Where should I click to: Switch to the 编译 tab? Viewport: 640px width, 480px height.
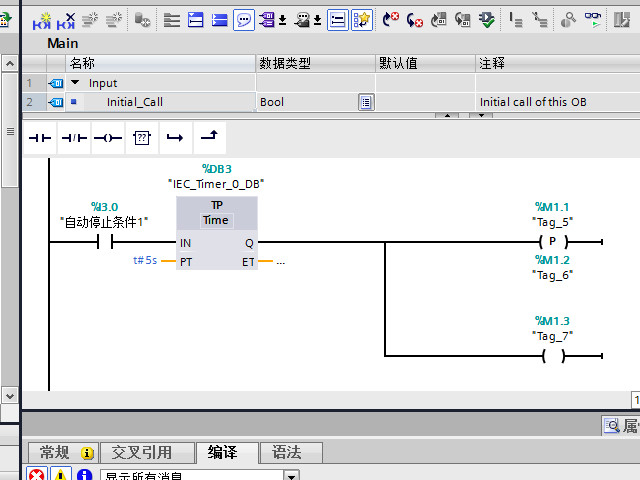click(x=227, y=452)
